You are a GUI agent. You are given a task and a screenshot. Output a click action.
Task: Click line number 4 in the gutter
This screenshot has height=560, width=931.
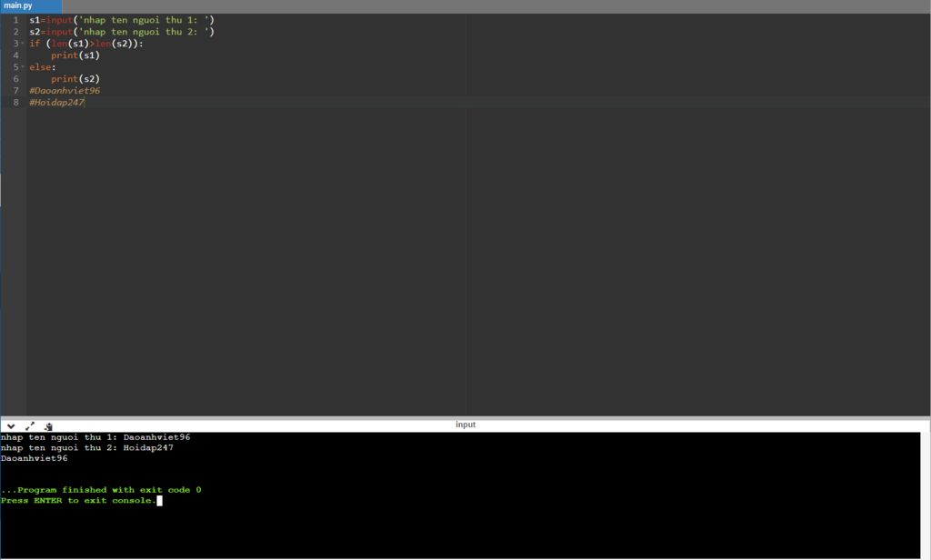click(16, 55)
